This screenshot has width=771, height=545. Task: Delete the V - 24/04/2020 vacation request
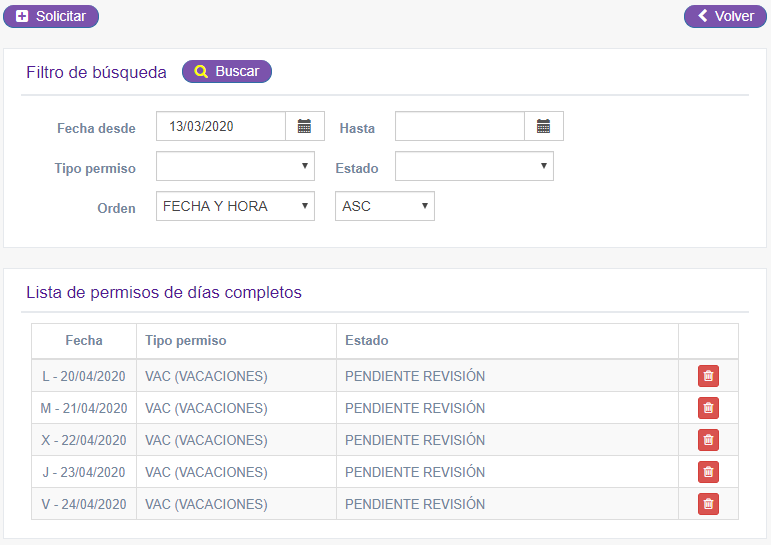pos(708,504)
